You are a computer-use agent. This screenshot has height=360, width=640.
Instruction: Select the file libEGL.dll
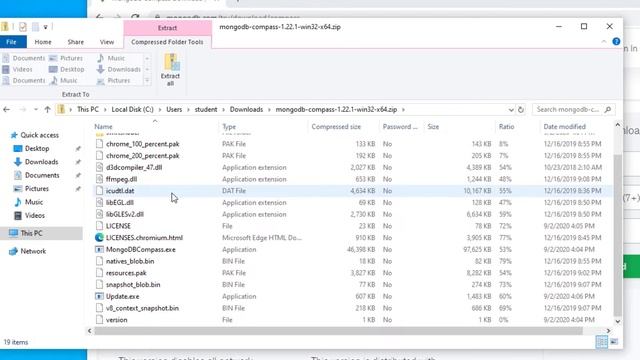click(120, 202)
